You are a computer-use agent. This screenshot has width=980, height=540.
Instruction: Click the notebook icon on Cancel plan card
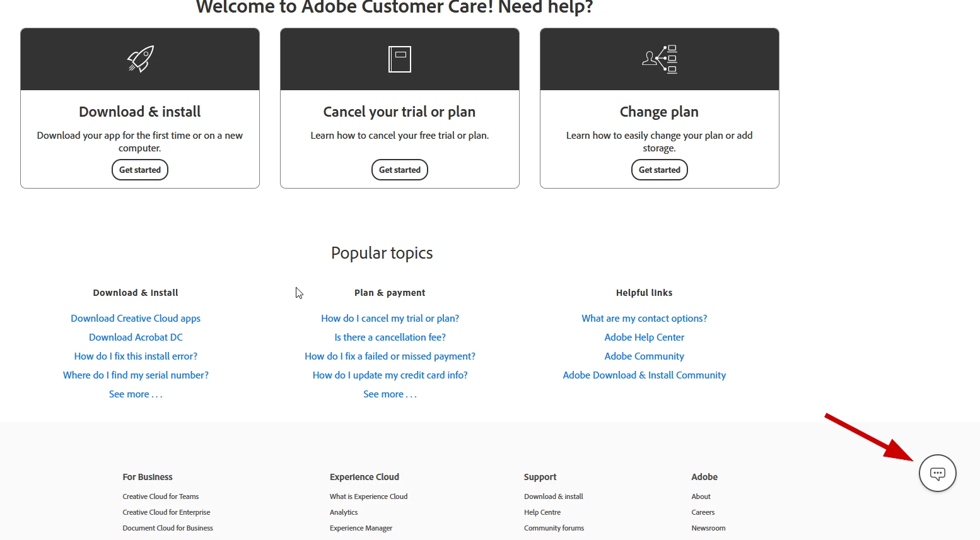[x=400, y=59]
